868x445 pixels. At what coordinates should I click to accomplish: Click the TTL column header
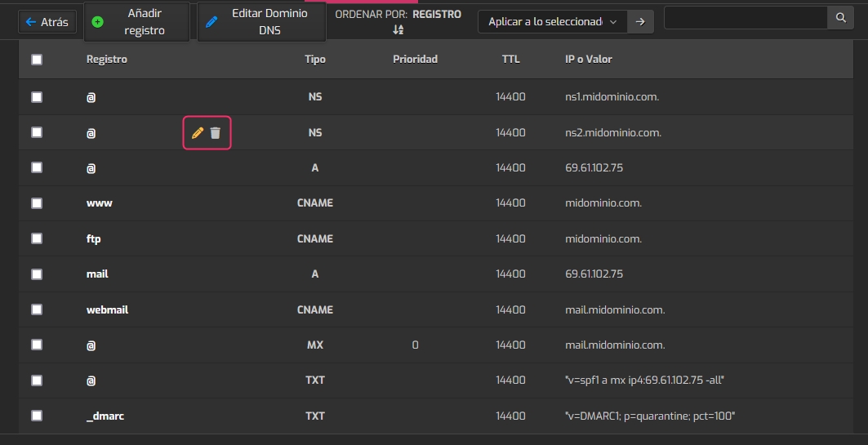point(510,60)
